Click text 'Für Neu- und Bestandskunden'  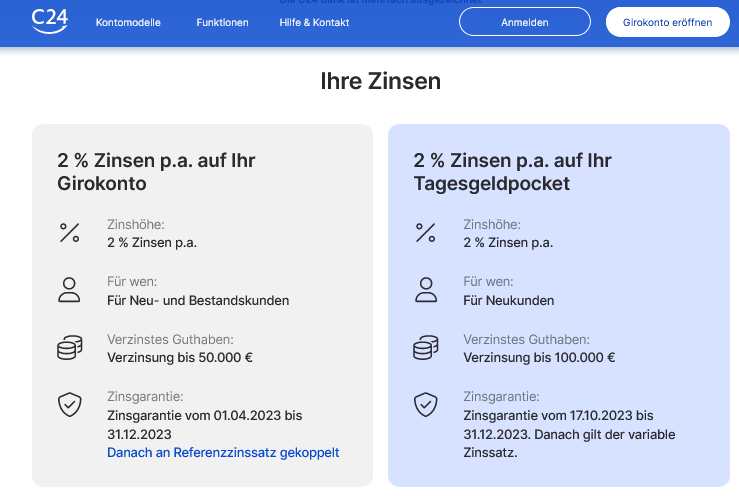(198, 301)
